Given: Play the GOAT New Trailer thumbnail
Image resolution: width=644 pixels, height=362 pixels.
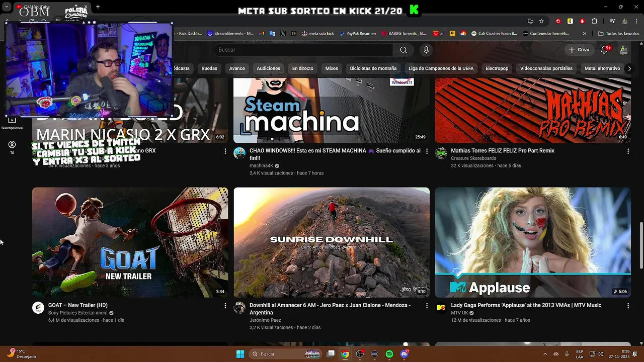Looking at the screenshot, I should (x=130, y=242).
